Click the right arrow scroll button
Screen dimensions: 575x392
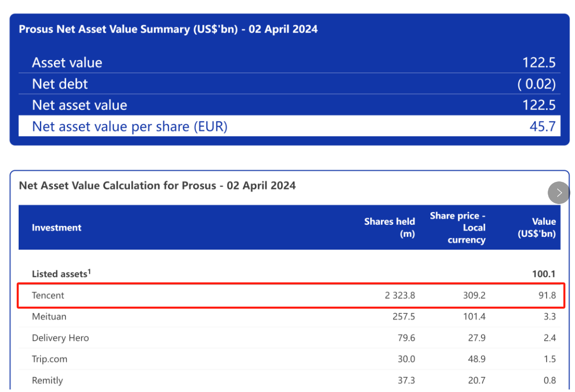coord(558,192)
